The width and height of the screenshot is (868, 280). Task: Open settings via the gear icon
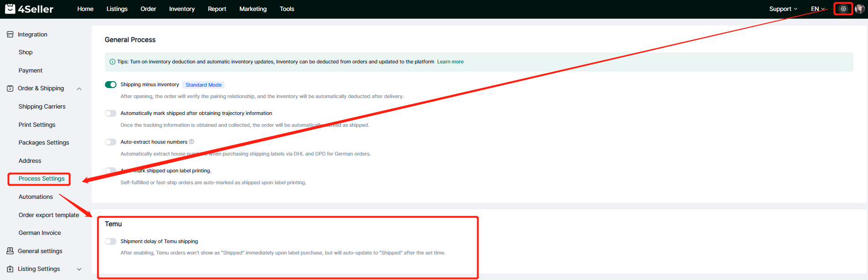pos(843,9)
